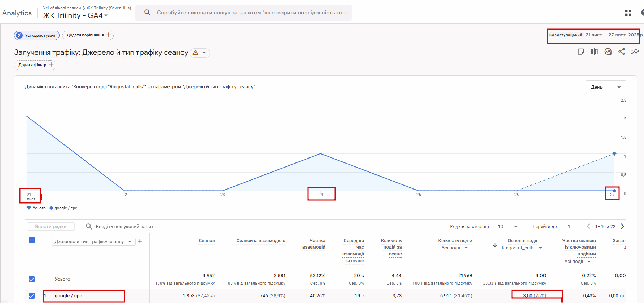Click the Перейти до page number field

coord(569,227)
